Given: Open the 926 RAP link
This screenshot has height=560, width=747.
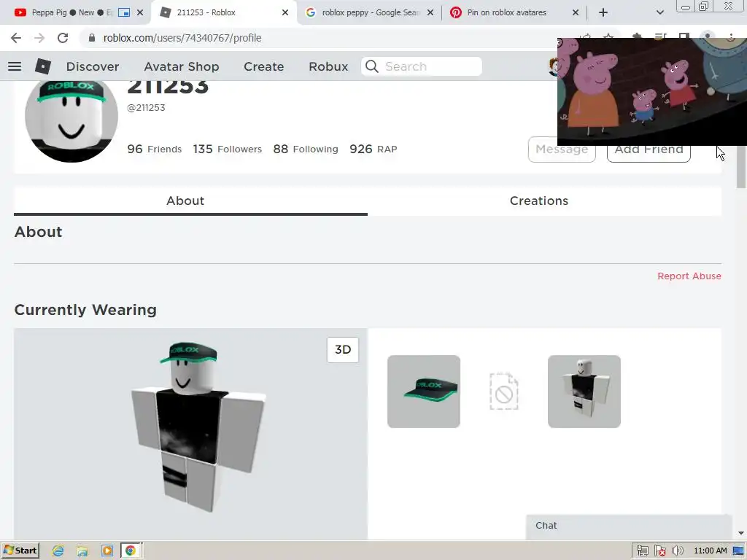Looking at the screenshot, I should (x=373, y=149).
